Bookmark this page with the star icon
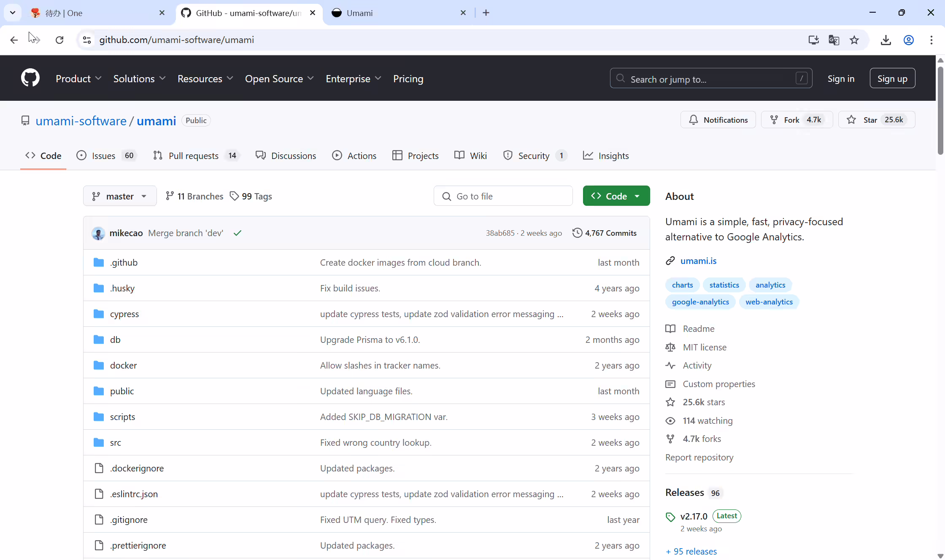 [x=854, y=40]
